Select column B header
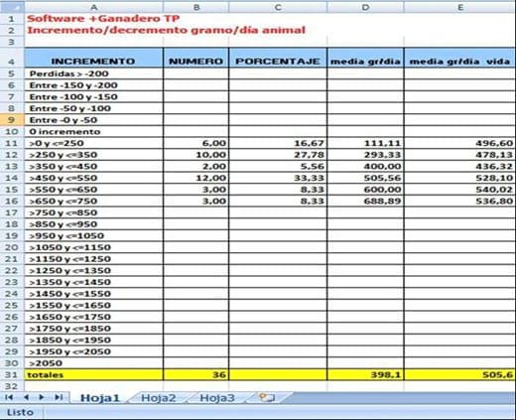Screen dimensions: 516x420 (x=196, y=7)
